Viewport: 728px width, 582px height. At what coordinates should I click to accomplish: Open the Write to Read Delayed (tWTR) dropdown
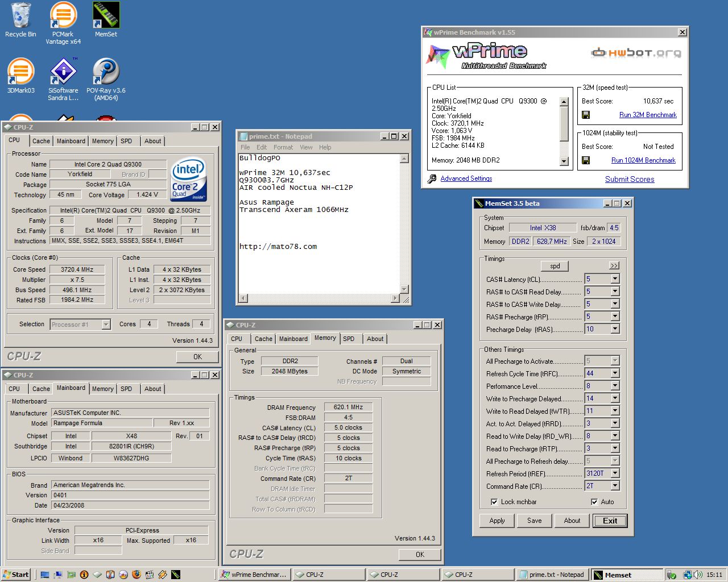pyautogui.click(x=615, y=411)
